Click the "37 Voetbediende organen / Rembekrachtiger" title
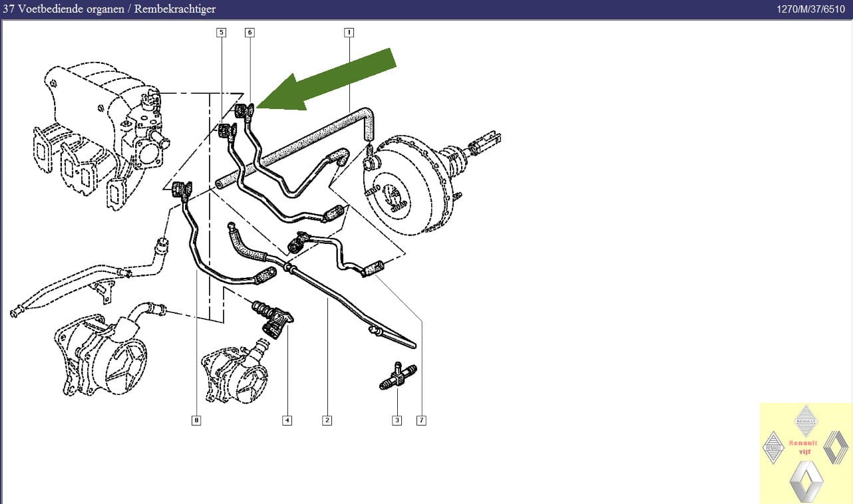 point(110,9)
